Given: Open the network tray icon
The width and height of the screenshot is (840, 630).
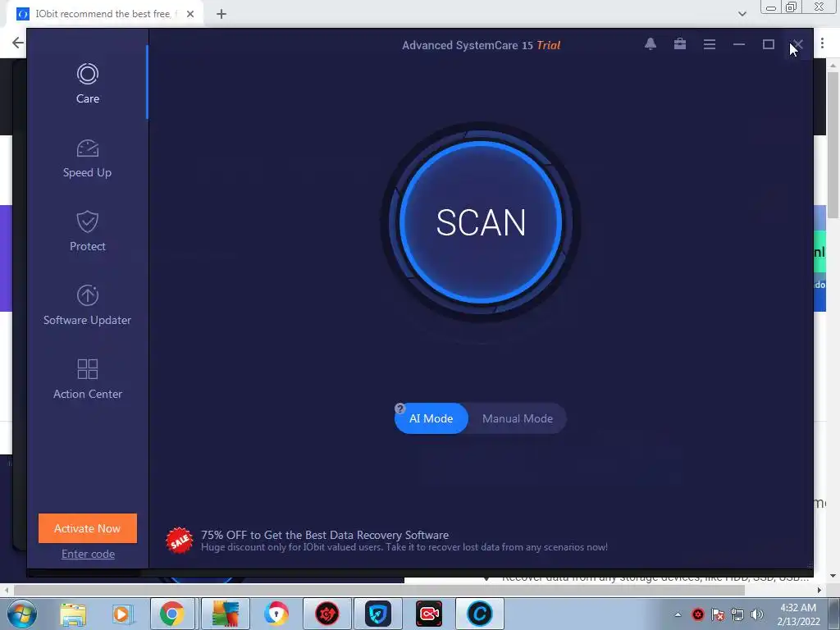Looking at the screenshot, I should 737,614.
